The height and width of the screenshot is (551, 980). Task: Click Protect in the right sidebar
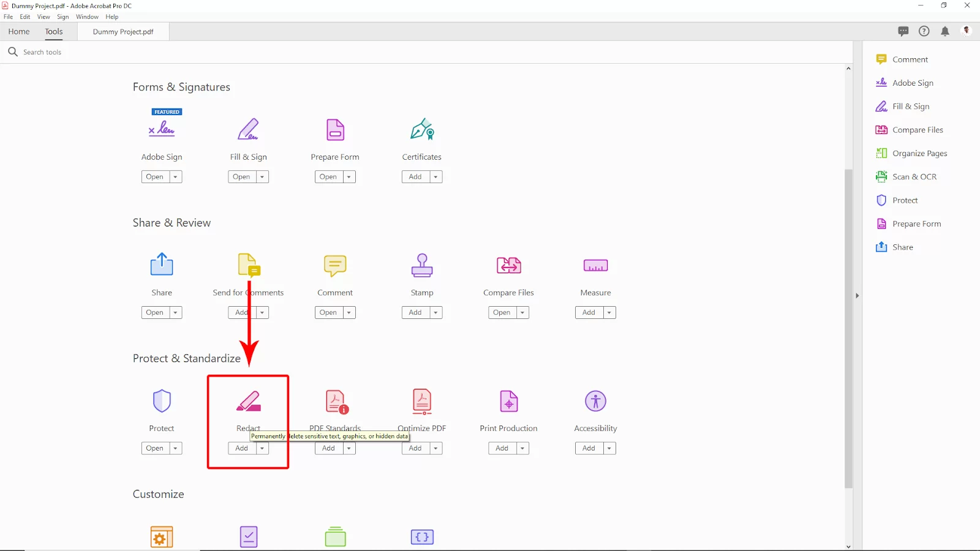click(x=897, y=200)
